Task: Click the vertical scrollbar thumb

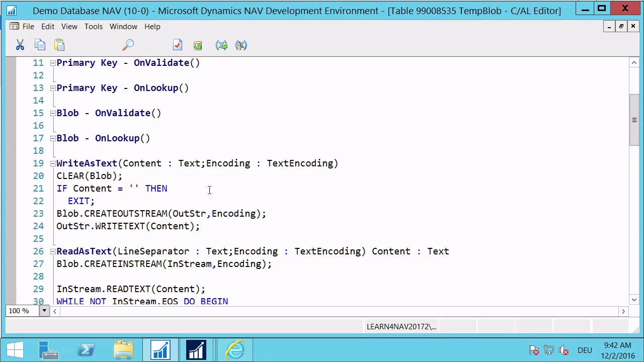Action: coord(634,120)
